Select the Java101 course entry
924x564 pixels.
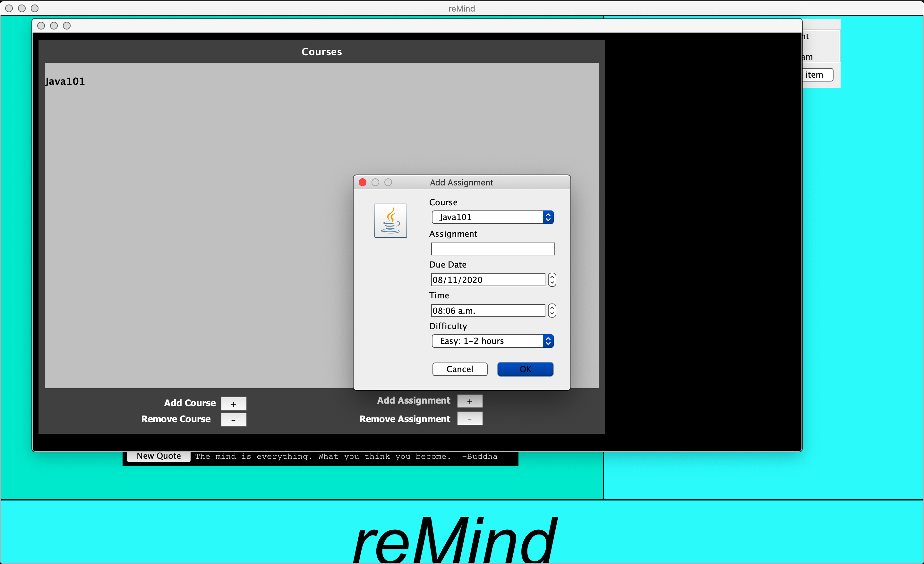pos(65,81)
